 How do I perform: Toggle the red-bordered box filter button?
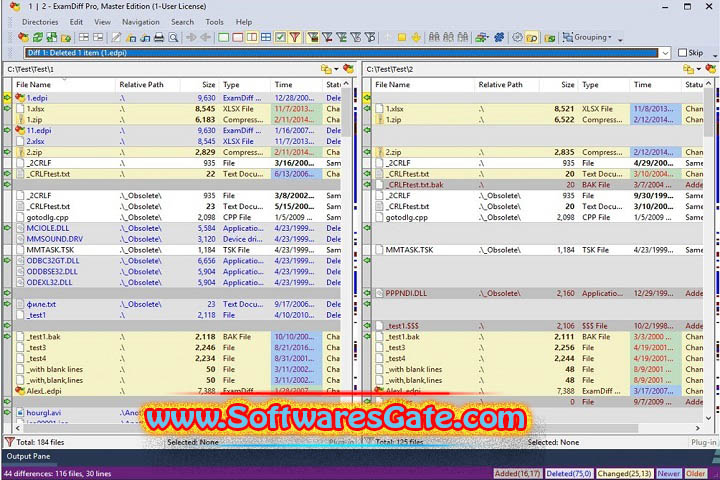coord(237,37)
